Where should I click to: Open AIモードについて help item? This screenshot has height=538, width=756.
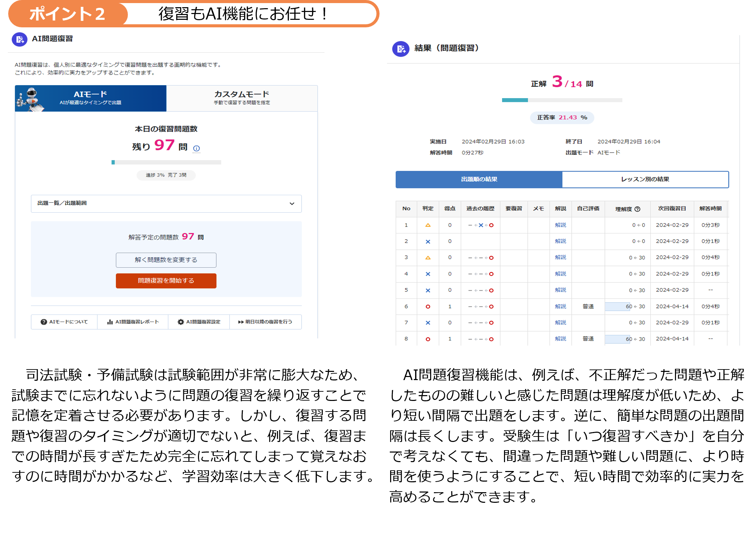pyautogui.click(x=64, y=322)
